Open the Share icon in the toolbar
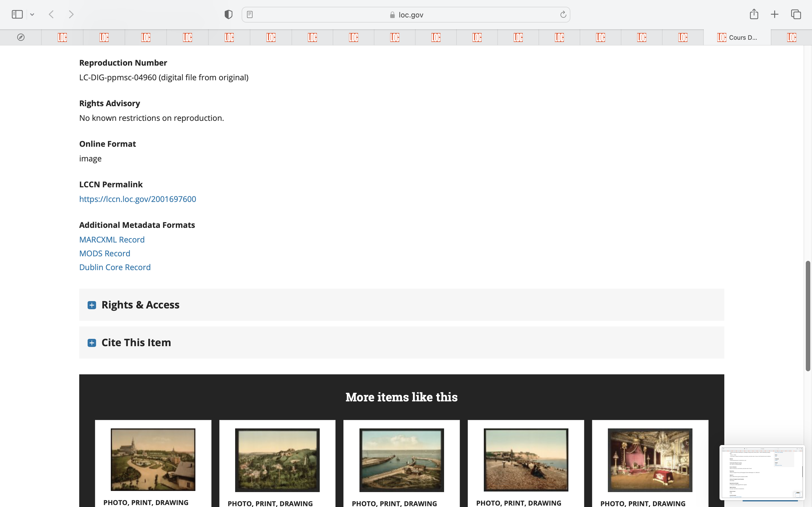The height and width of the screenshot is (507, 812). [754, 14]
